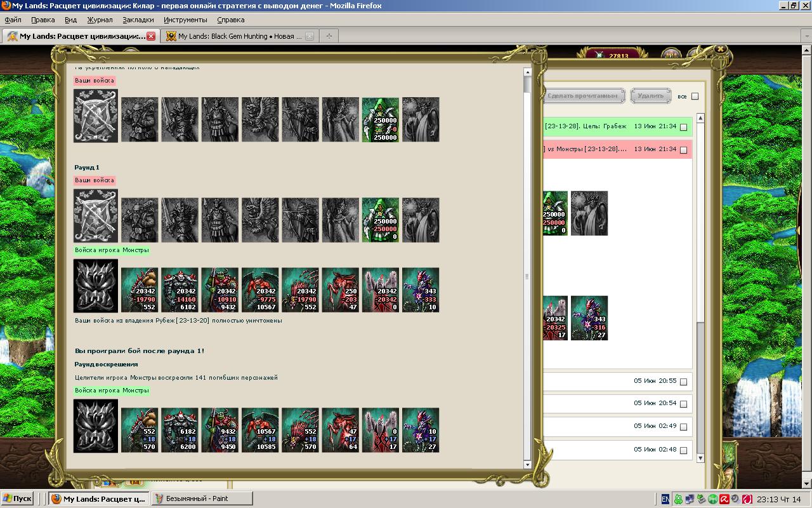Click resurrected red monster totaling 64
Screen dimensions: 812x508
[341, 430]
